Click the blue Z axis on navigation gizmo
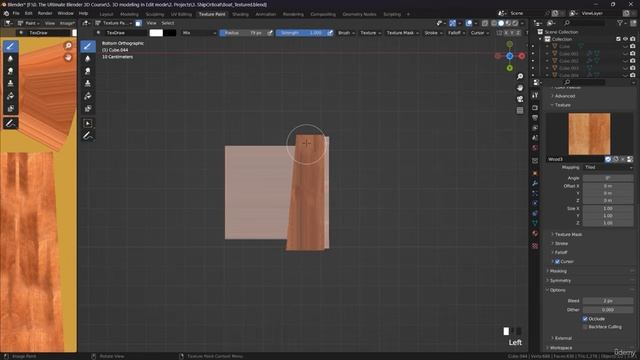640x360 pixels. coord(509,56)
